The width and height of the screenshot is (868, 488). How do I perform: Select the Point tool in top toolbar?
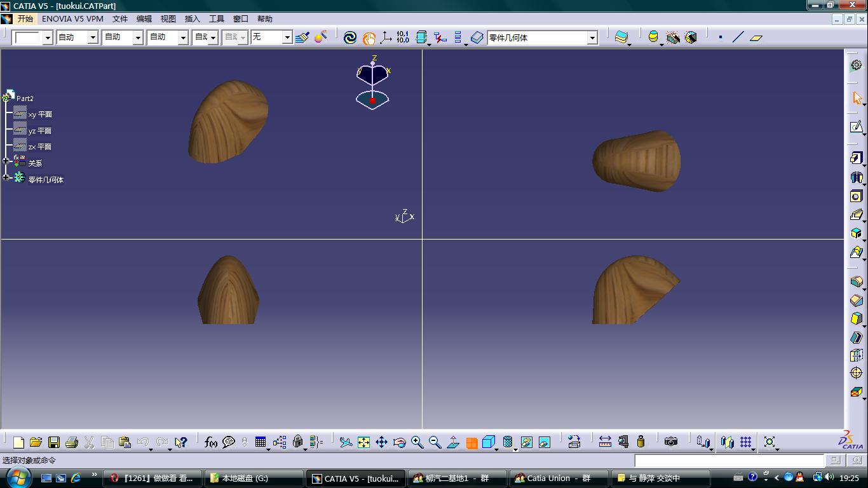[x=720, y=37]
